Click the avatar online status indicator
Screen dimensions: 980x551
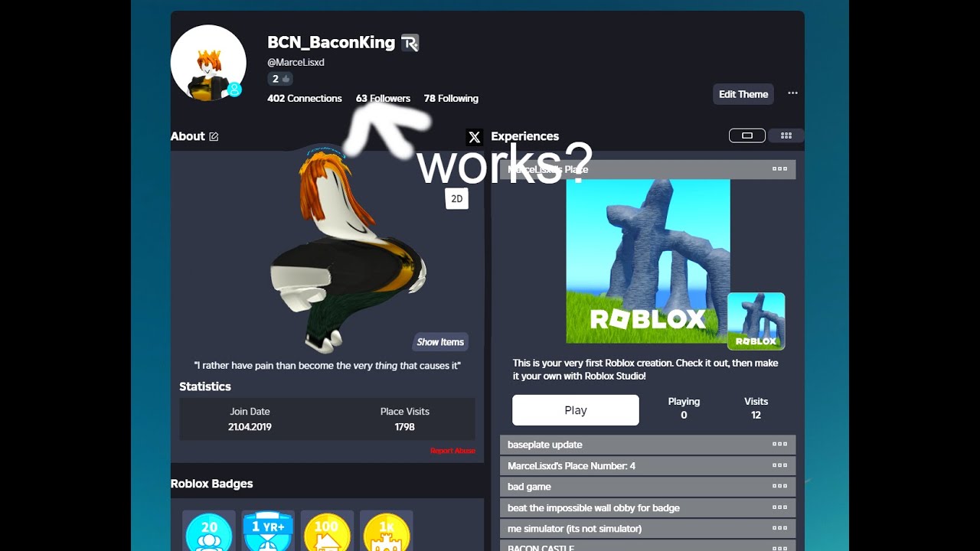tap(234, 90)
